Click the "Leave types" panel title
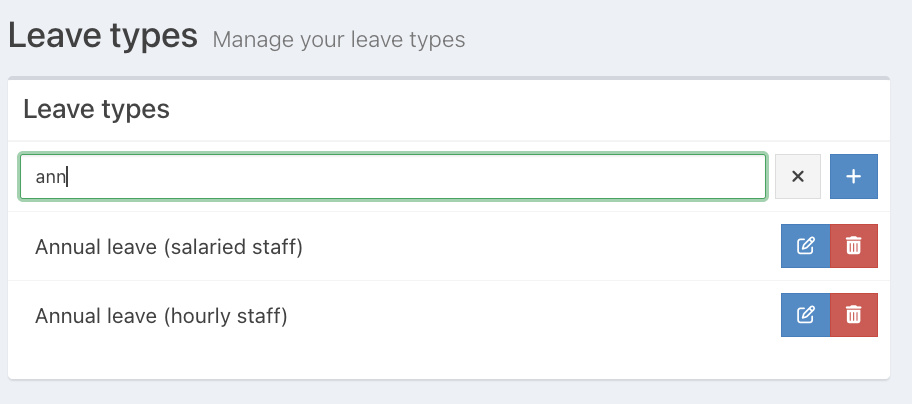Image resolution: width=912 pixels, height=404 pixels. 96,109
